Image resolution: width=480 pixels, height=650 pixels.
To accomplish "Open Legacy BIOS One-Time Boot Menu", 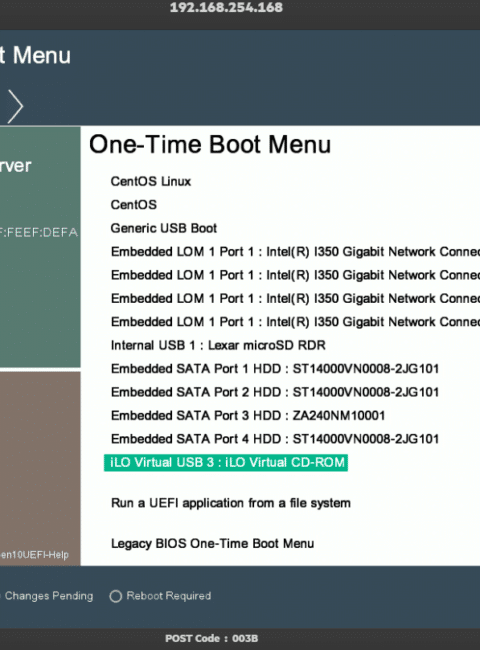I will (x=212, y=543).
